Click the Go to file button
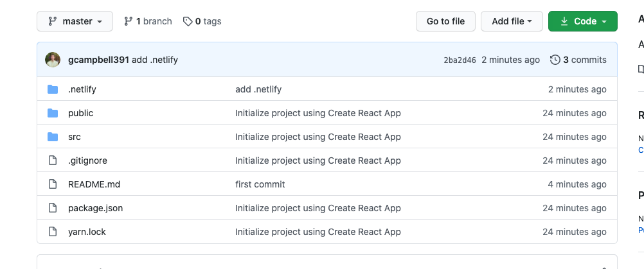 coord(445,21)
